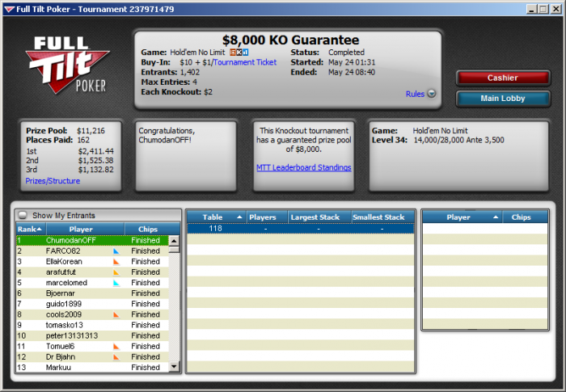Select table 118 row

[x=300, y=229]
